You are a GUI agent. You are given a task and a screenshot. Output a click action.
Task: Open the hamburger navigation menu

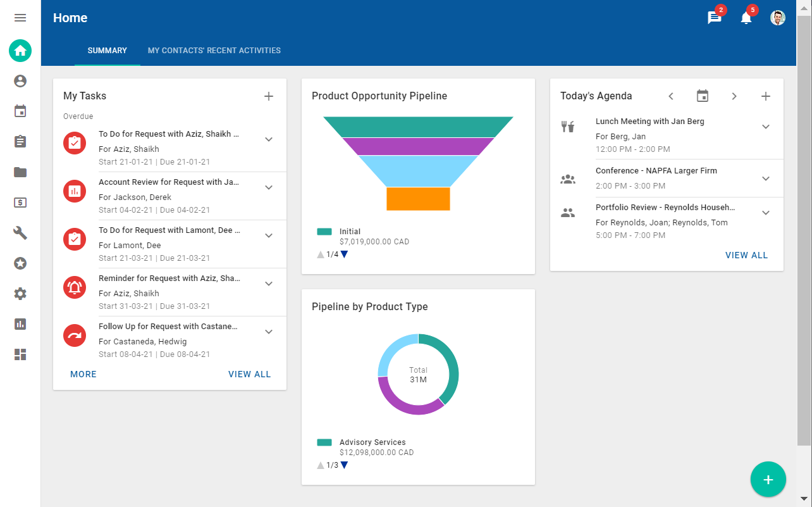coord(20,18)
